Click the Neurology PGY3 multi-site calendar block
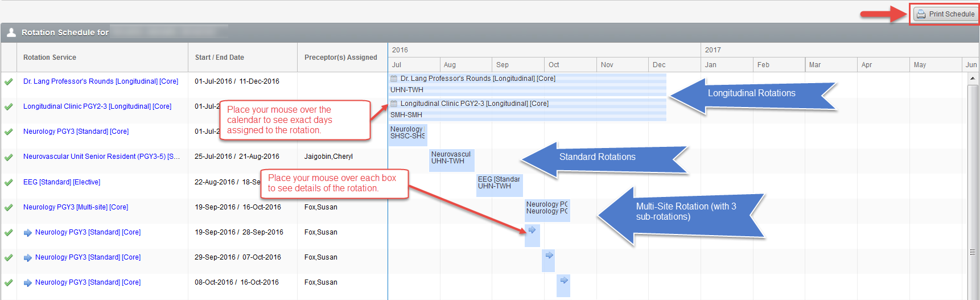 pyautogui.click(x=547, y=208)
